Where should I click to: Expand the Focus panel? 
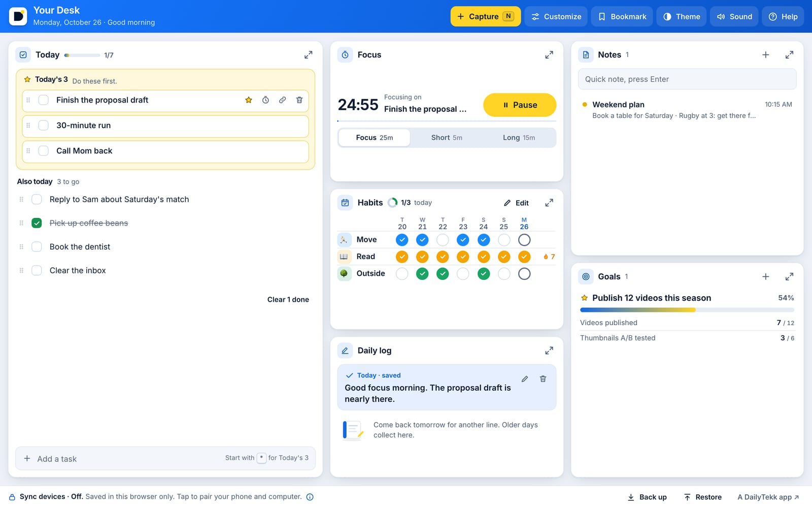549,55
